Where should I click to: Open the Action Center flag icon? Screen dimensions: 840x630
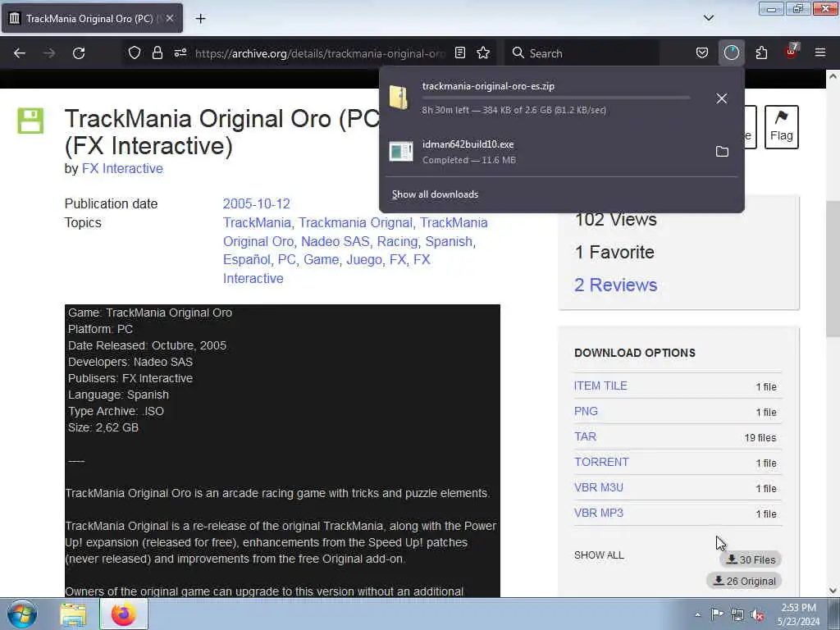[717, 614]
